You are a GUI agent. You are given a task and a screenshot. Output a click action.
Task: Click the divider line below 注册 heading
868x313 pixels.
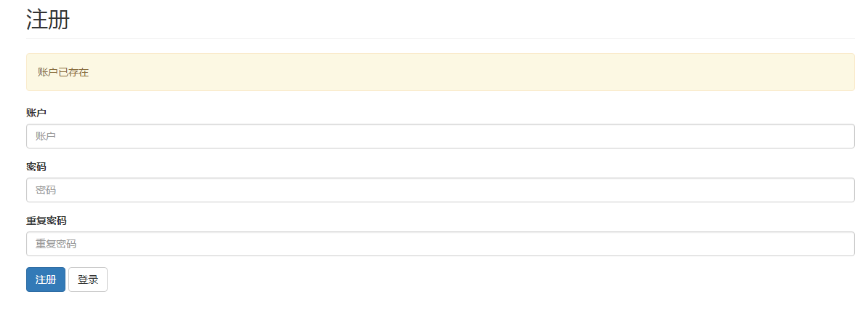[x=440, y=39]
